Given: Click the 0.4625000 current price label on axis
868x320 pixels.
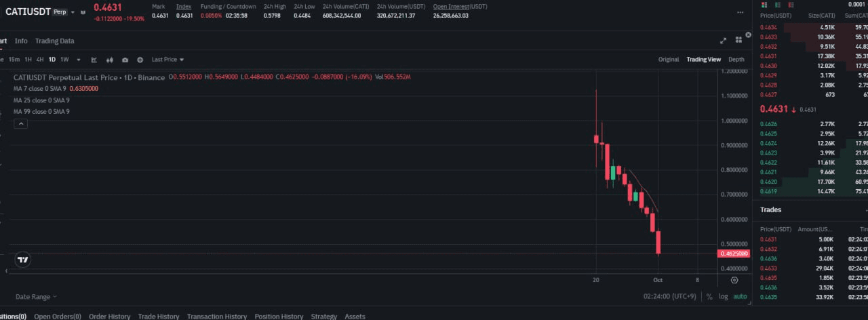Looking at the screenshot, I should (x=733, y=254).
